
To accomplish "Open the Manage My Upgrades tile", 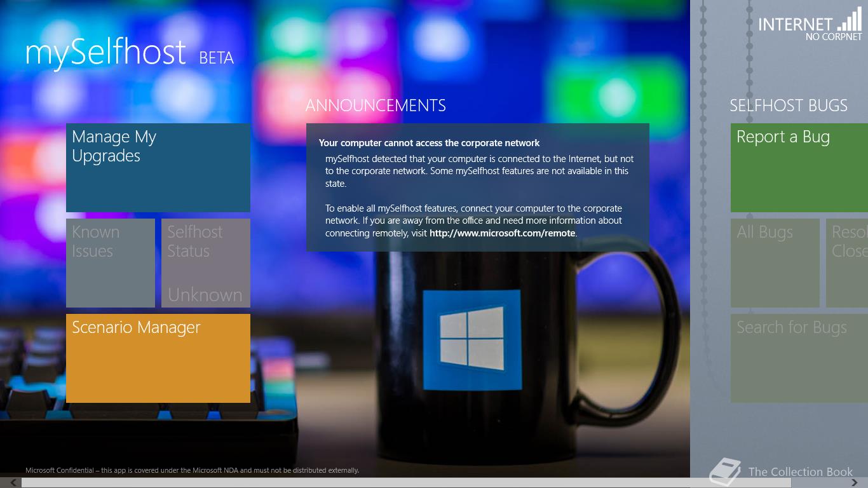I will 158,168.
